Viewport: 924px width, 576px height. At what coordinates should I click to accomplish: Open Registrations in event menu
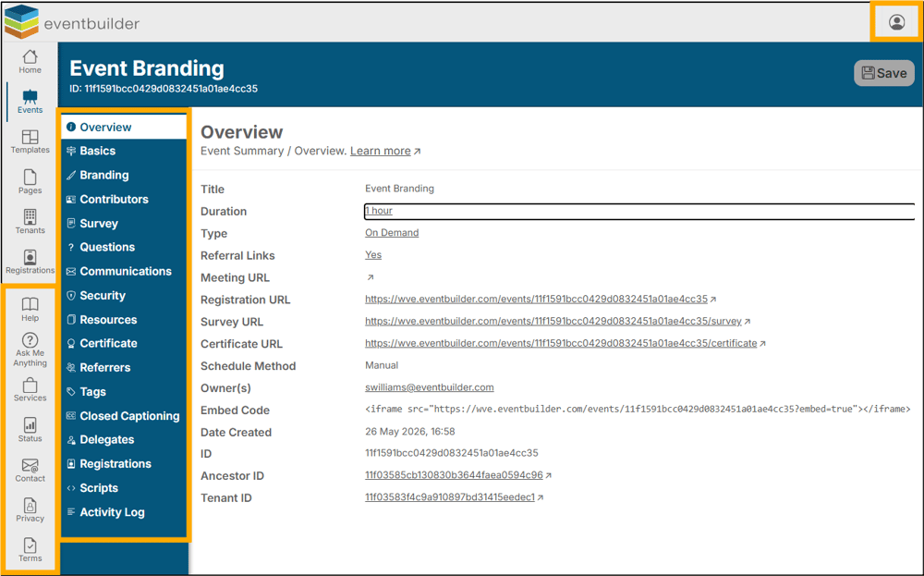point(124,464)
